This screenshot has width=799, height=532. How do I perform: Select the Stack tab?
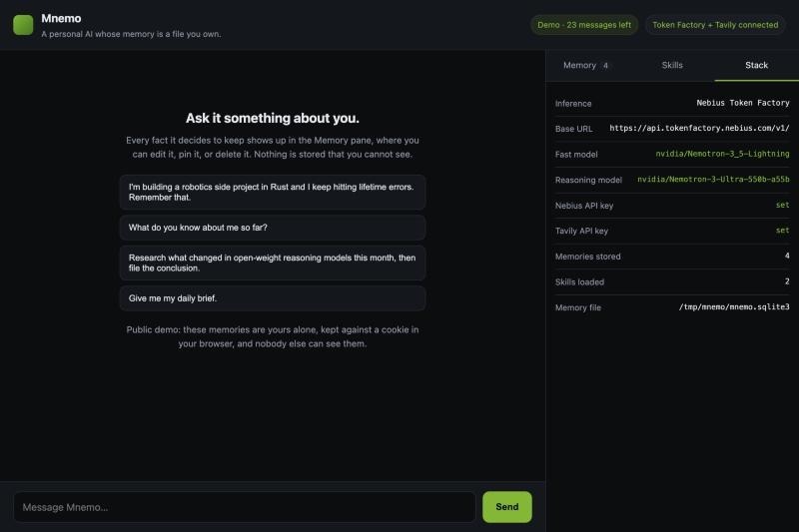click(x=756, y=65)
